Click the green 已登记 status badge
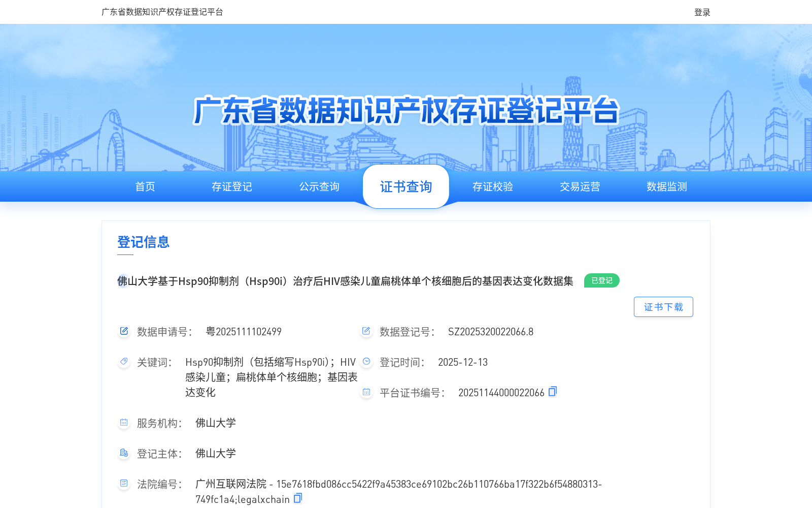 [x=602, y=280]
